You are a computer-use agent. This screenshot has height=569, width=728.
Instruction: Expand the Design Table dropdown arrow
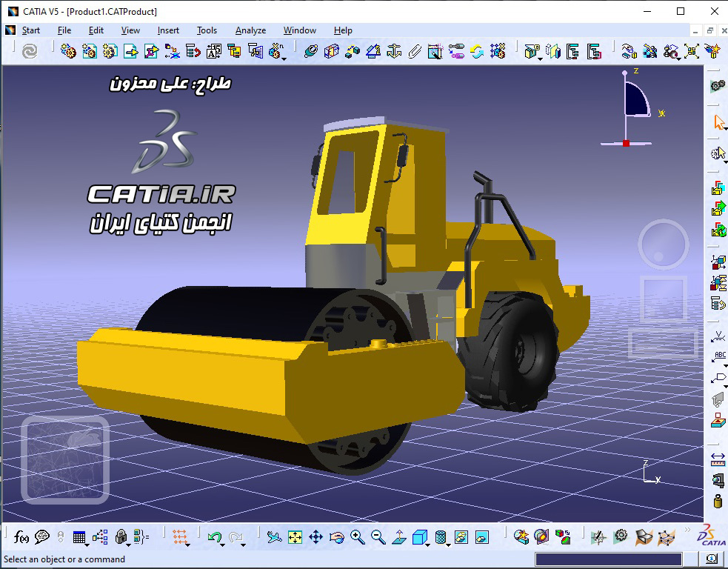[87, 544]
